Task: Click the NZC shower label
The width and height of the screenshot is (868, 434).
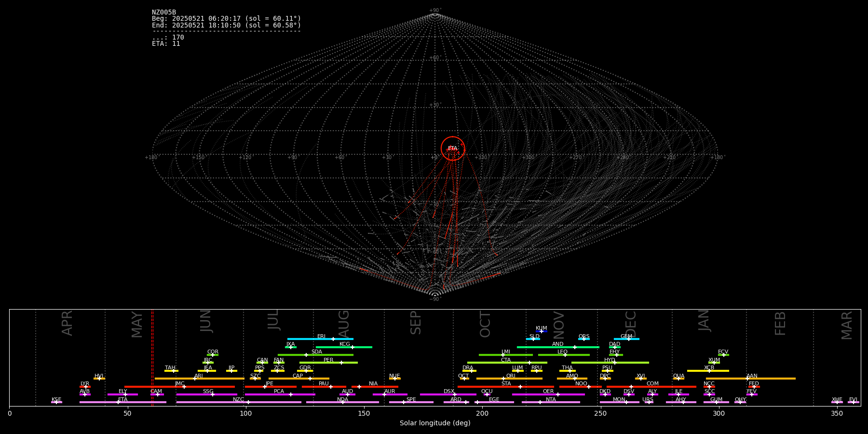Action: [x=238, y=400]
